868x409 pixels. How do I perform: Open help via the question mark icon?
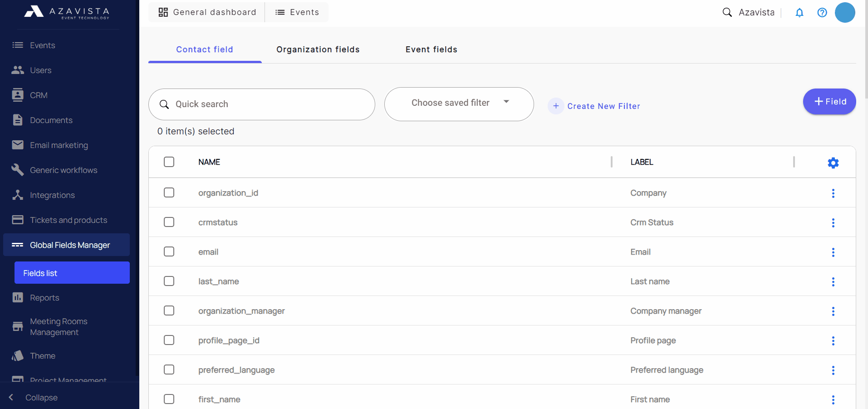click(x=822, y=13)
